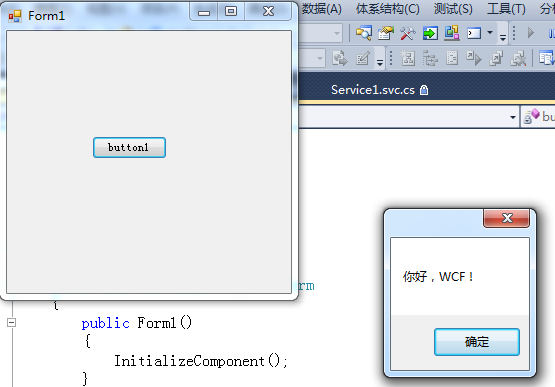Viewport: 555px width, 387px height.
Task: Click the Form1 title bar app icon
Action: pyautogui.click(x=15, y=16)
